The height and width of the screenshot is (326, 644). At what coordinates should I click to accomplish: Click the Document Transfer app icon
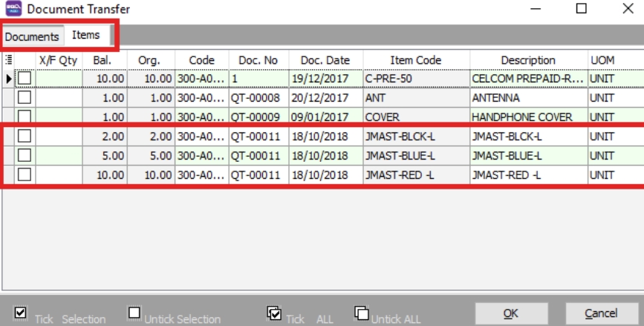(x=13, y=9)
